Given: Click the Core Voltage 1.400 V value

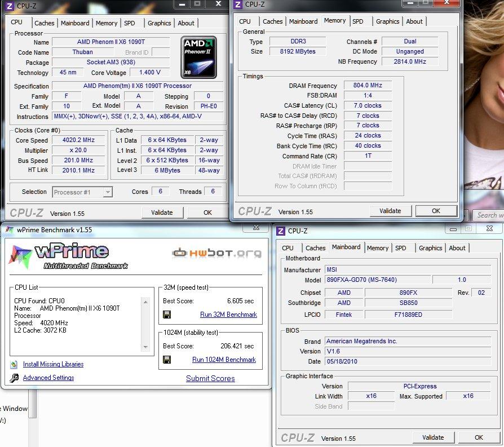Looking at the screenshot, I should 150,72.
